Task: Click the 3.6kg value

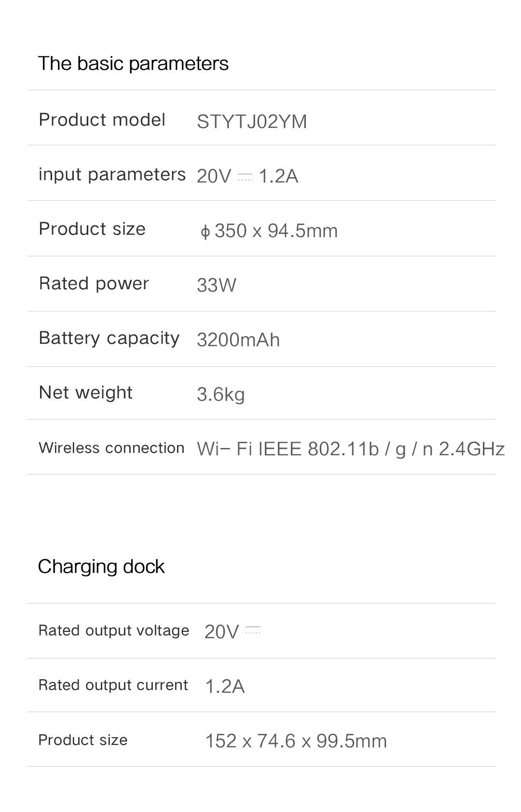Action: click(221, 395)
